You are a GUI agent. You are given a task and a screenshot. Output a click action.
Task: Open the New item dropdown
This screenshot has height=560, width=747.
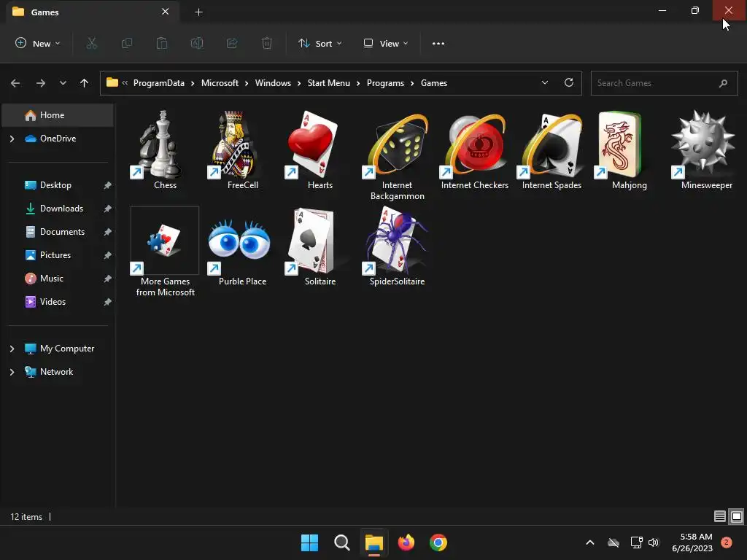pyautogui.click(x=38, y=43)
